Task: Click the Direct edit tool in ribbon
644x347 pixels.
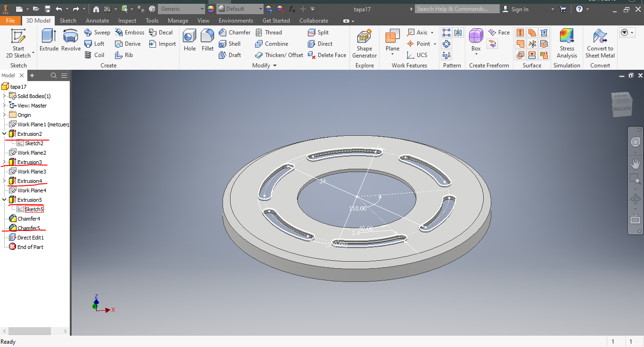Action: coord(320,44)
